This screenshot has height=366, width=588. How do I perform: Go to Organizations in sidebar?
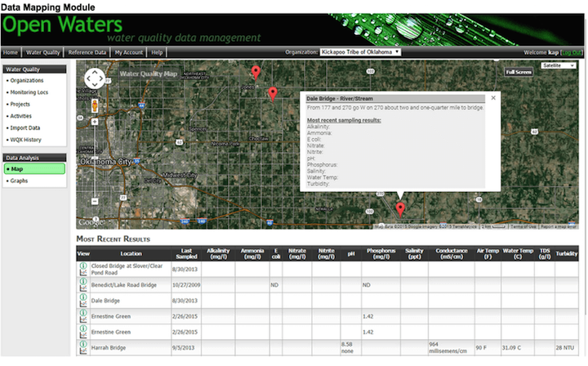pyautogui.click(x=27, y=81)
